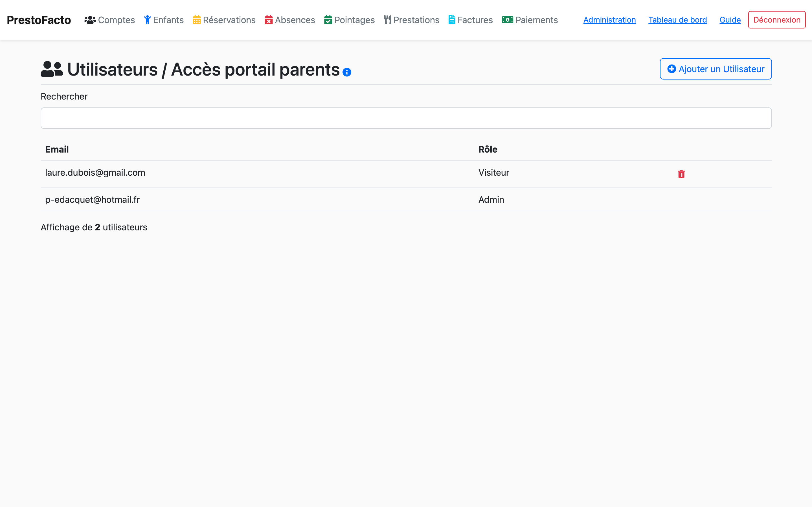Image resolution: width=812 pixels, height=507 pixels.
Task: Click the Paiements money bill icon
Action: coord(507,20)
